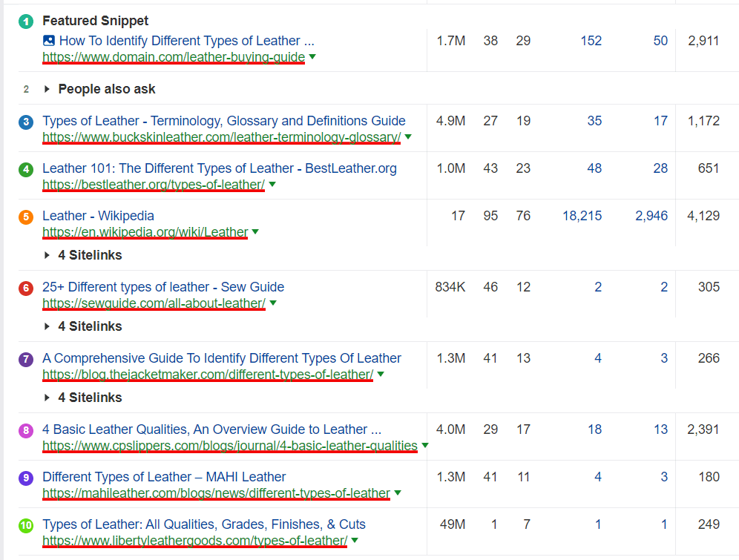Click the 18,215 backlinks number for Wikipedia
The height and width of the screenshot is (560, 739).
[582, 216]
